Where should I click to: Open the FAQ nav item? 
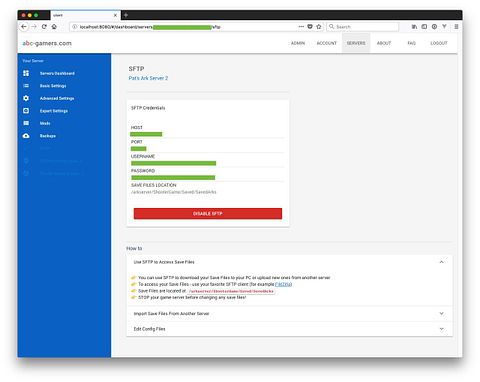click(x=411, y=43)
